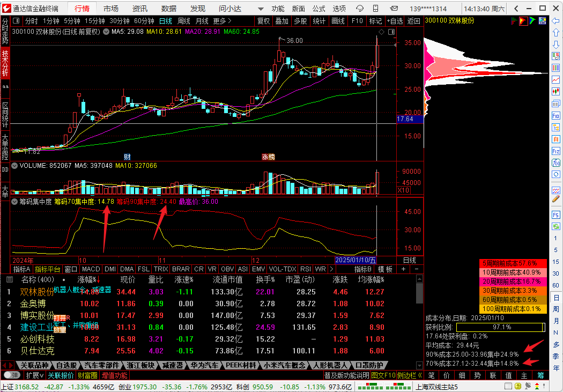
Task: Collapse sidebar via 侧边栏 chevron button
Action: tap(409, 375)
